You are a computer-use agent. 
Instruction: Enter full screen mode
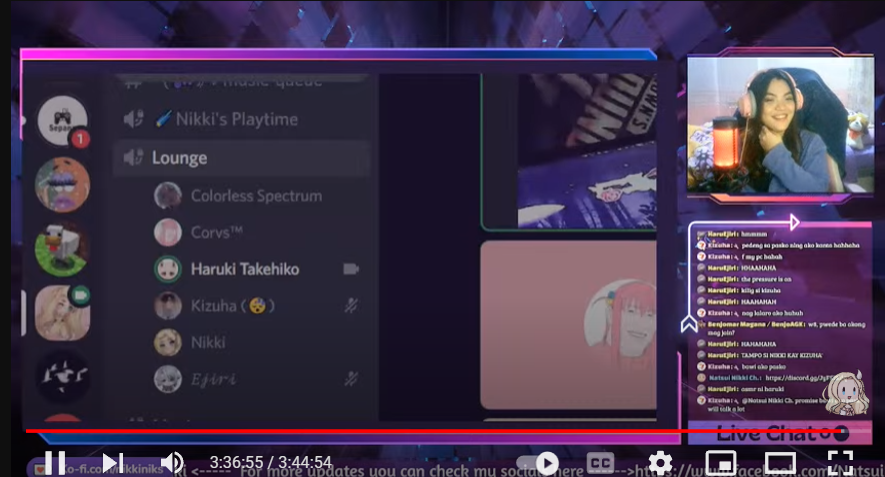840,463
